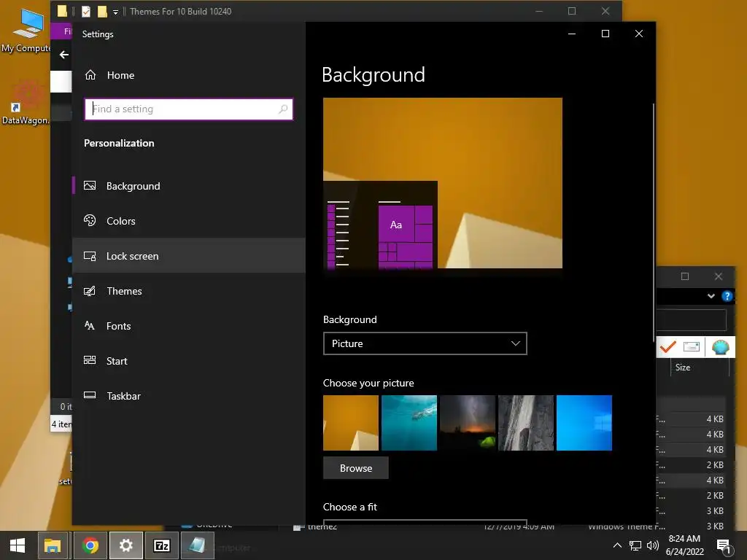Click the Start tiles icon
The width and height of the screenshot is (747, 560).
90,360
